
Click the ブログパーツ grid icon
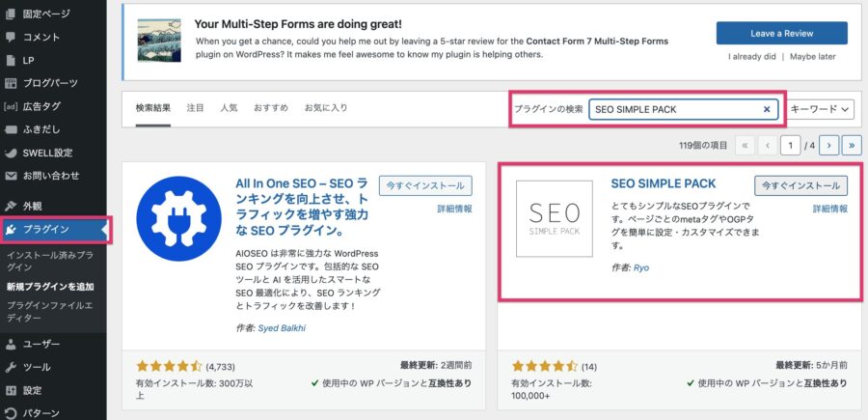click(x=10, y=84)
